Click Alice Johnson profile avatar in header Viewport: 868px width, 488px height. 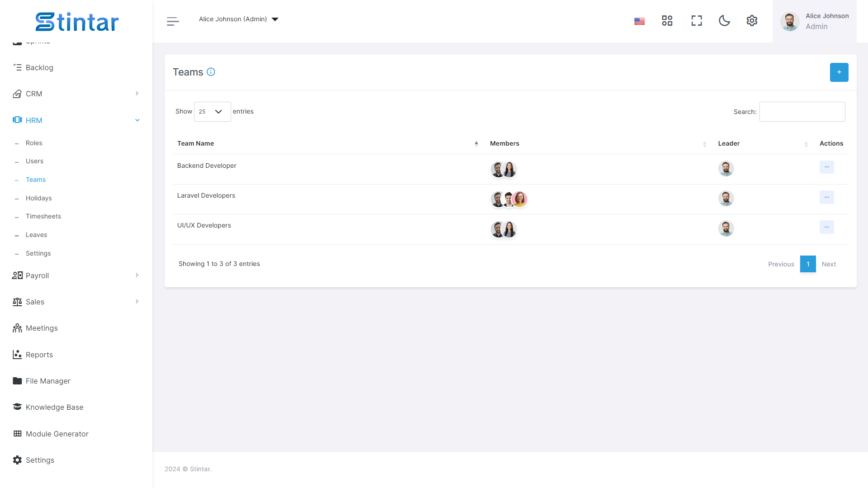[790, 21]
